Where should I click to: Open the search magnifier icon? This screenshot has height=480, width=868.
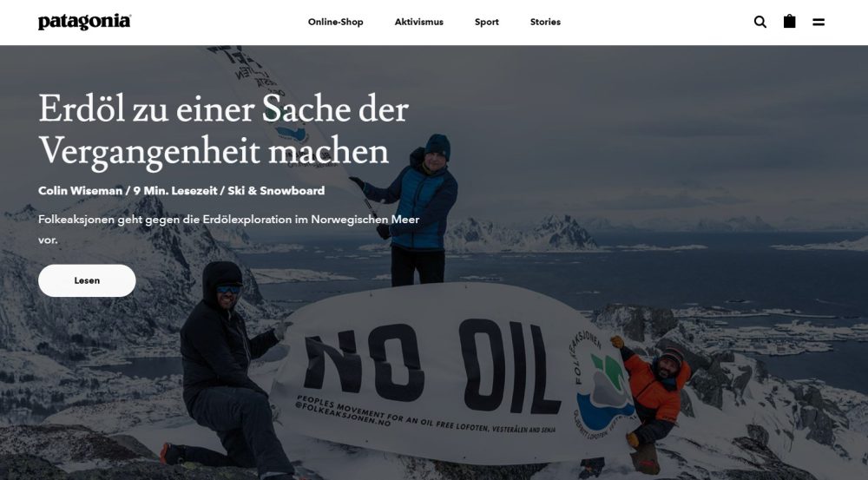tap(760, 23)
